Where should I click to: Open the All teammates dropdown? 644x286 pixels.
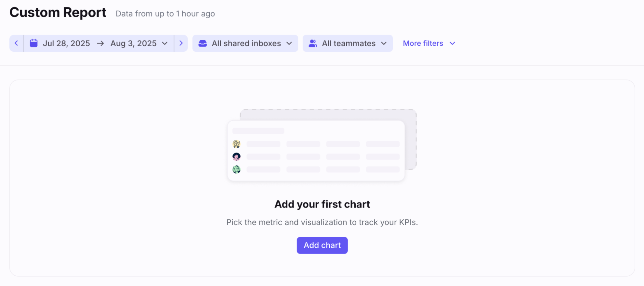[x=348, y=43]
